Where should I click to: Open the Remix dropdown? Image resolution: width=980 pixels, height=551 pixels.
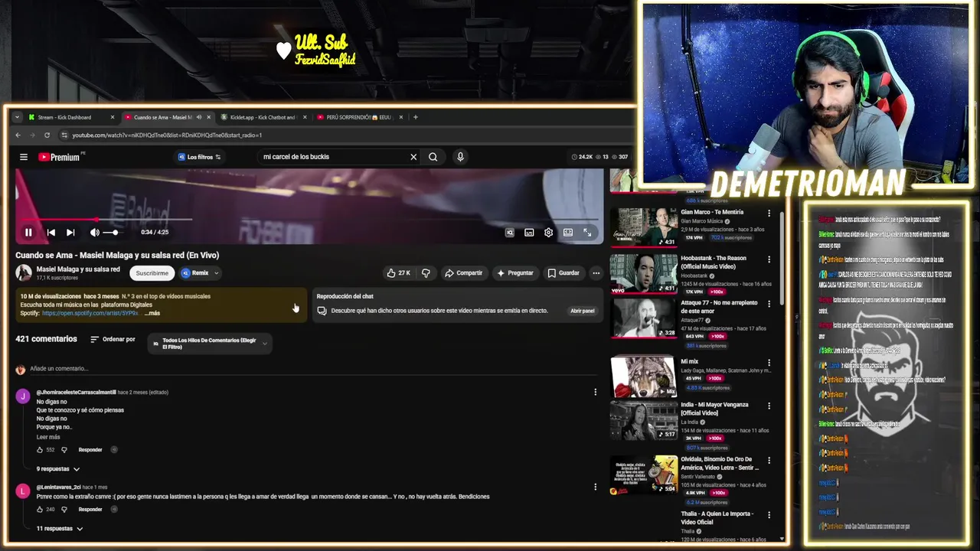[201, 273]
